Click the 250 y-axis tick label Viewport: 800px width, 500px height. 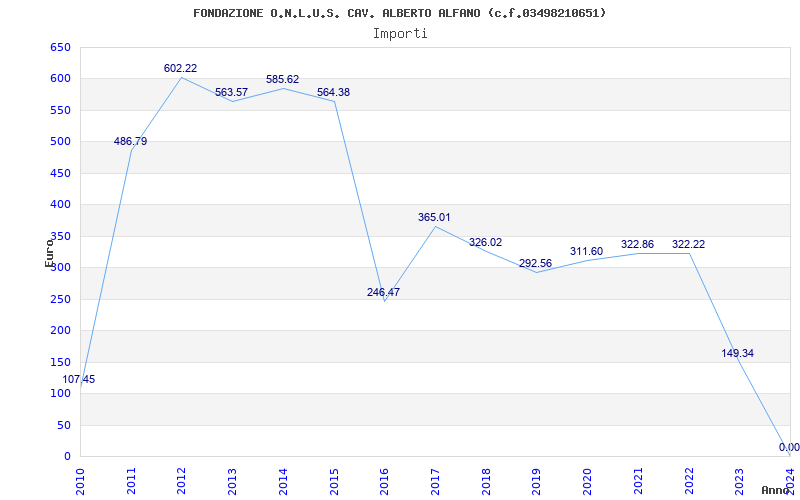(x=60, y=299)
